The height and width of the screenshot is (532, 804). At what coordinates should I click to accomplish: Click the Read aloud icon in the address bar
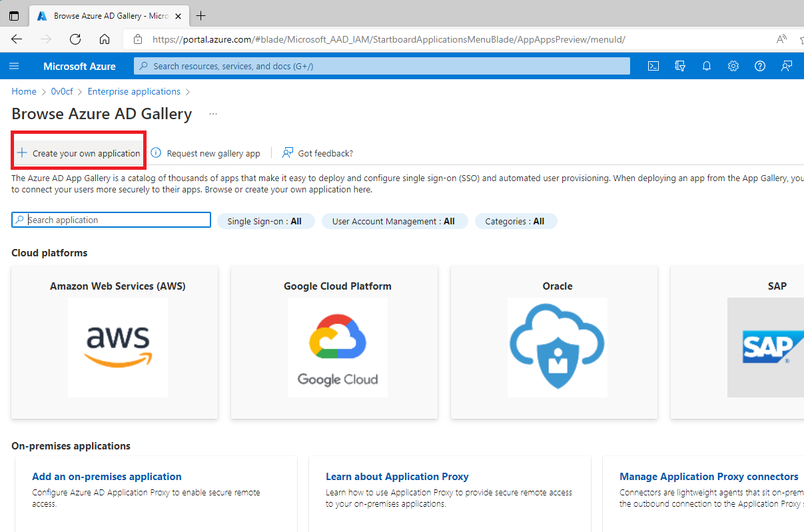point(782,39)
